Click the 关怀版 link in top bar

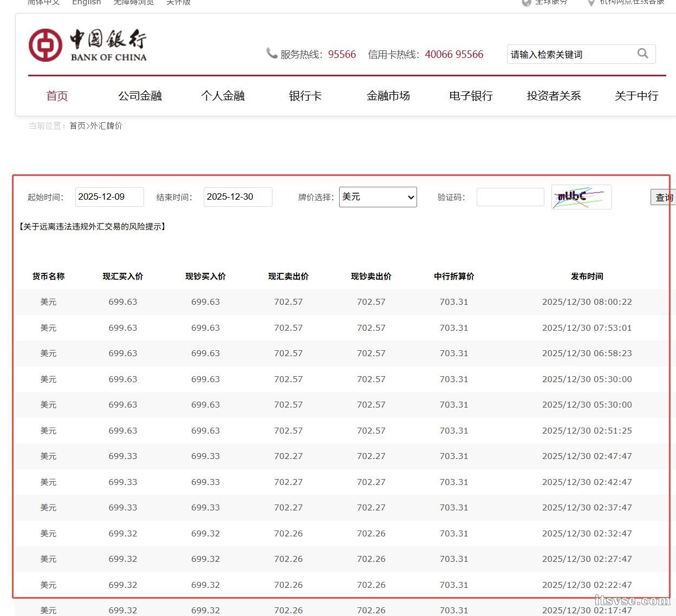point(178,3)
